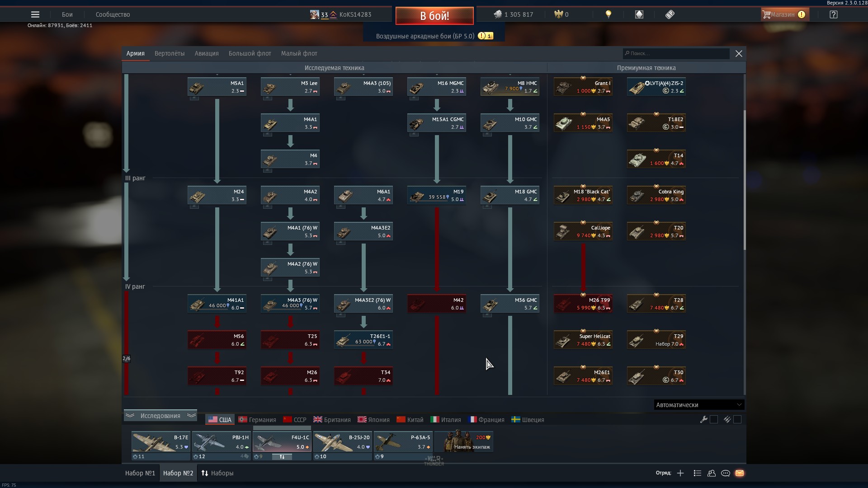Focus the 'Поиск...' search field

coord(676,53)
